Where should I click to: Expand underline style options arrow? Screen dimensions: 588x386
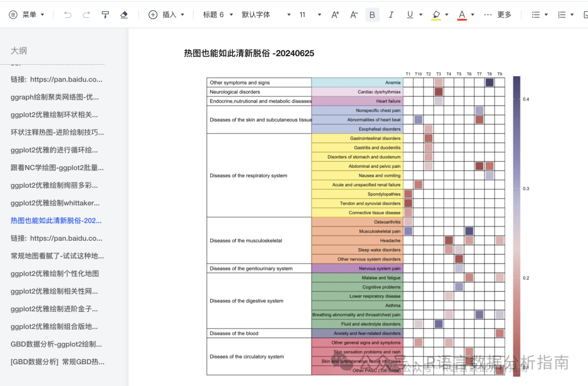421,15
